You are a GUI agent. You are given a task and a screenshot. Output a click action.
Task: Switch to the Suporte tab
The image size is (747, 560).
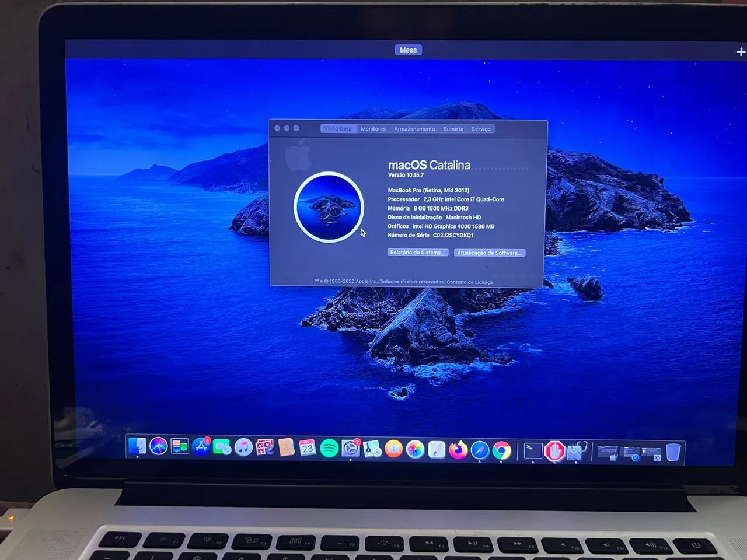coord(453,129)
